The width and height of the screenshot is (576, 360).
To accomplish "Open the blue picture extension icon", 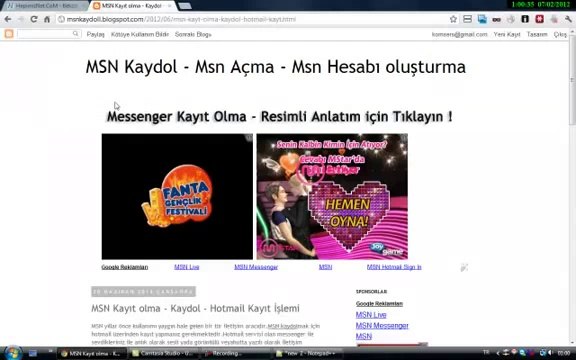I will [482, 19].
